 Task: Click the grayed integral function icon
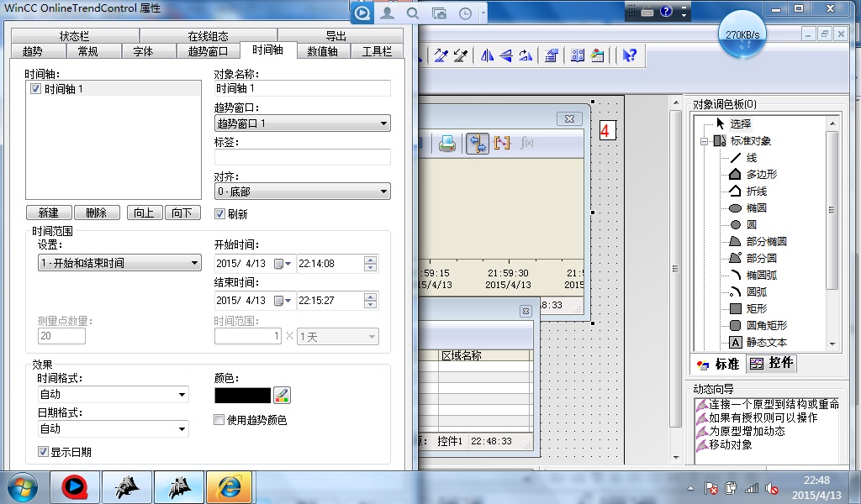[x=526, y=143]
